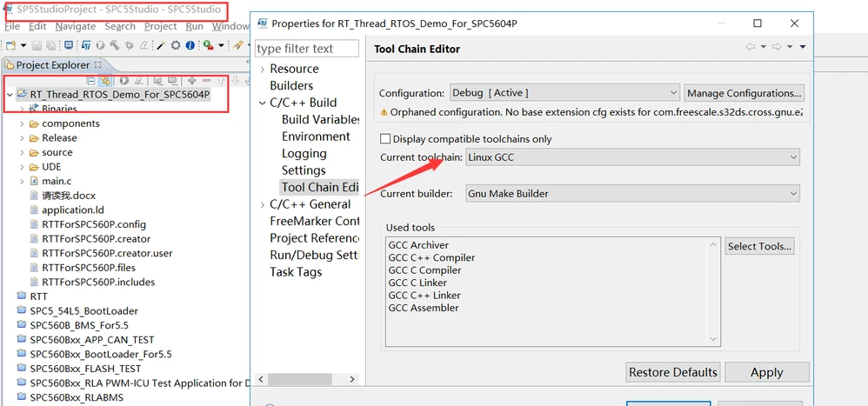Image resolution: width=868 pixels, height=406 pixels.
Task: Click the blue information icon in toolbar
Action: pyautogui.click(x=190, y=45)
